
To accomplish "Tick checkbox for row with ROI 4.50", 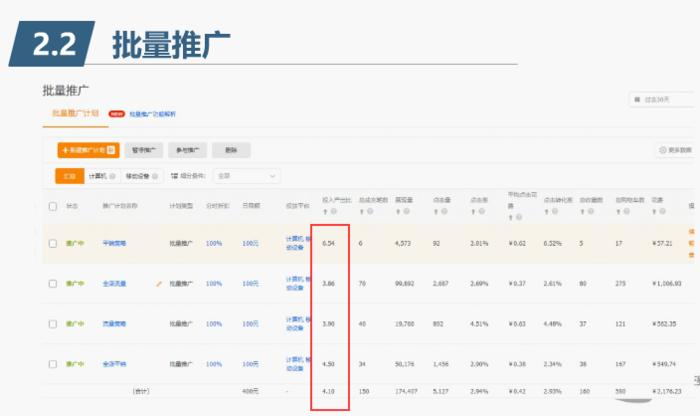I will click(x=53, y=364).
